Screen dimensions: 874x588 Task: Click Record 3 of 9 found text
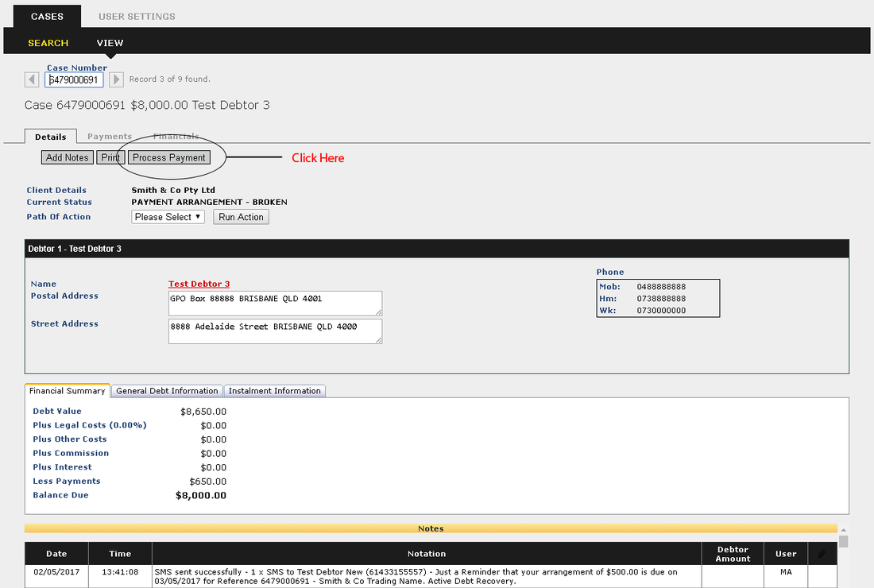point(169,79)
